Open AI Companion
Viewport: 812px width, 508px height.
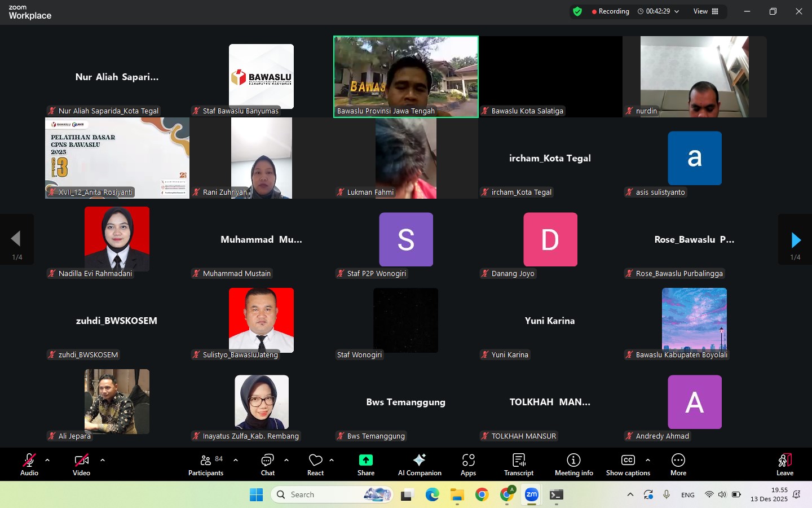tap(420, 465)
